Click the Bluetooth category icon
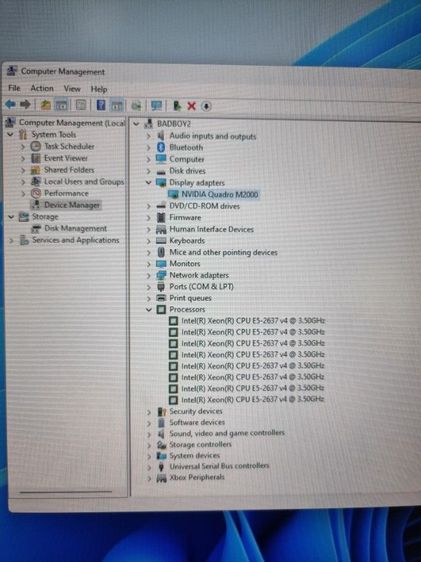The image size is (421, 562). point(161,147)
